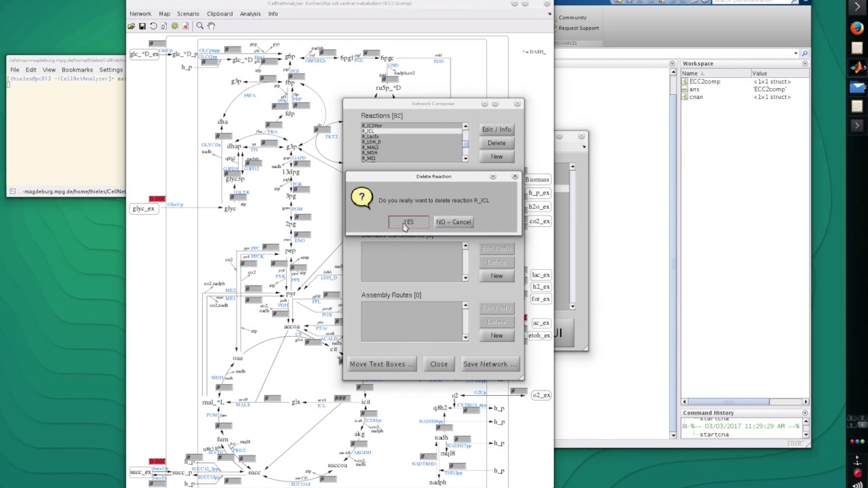Open Workspace panel actions dropdown

click(805, 64)
